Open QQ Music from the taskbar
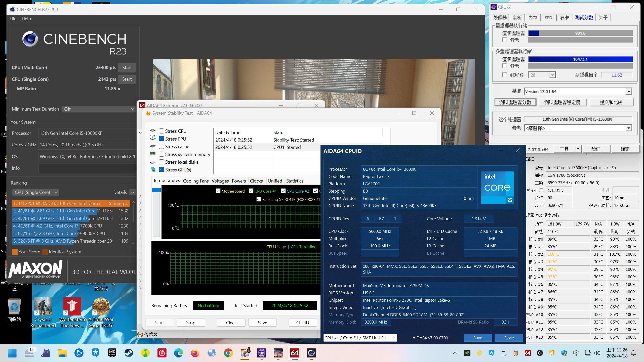The image size is (644, 362). click(x=145, y=353)
